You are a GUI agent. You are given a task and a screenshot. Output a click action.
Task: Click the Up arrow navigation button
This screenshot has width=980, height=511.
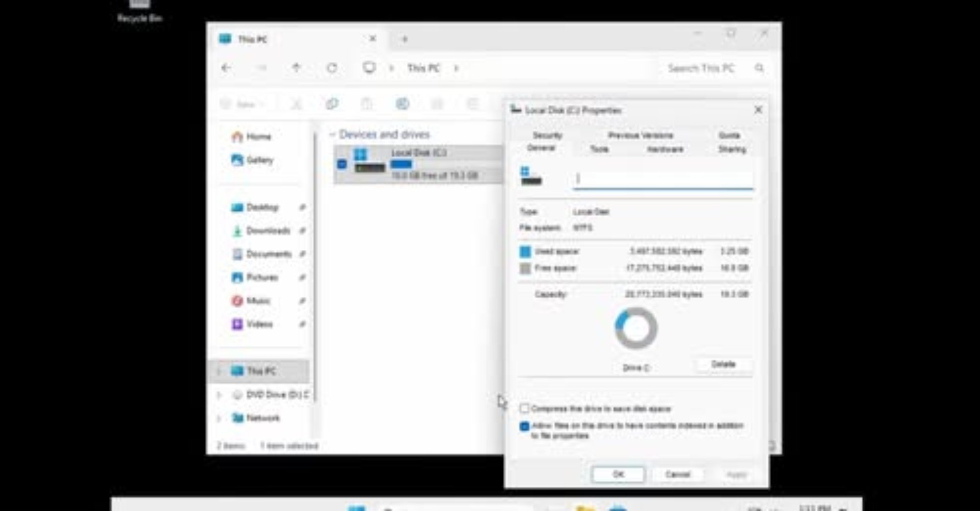pyautogui.click(x=296, y=68)
